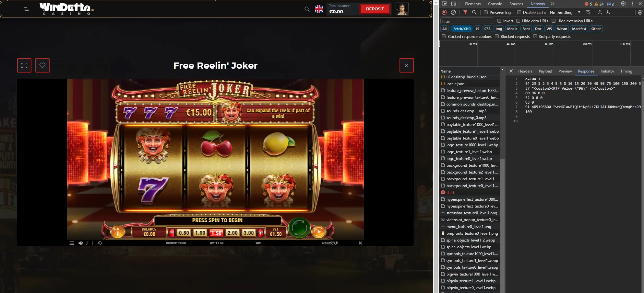Open DevTools main settings gear

(x=623, y=4)
